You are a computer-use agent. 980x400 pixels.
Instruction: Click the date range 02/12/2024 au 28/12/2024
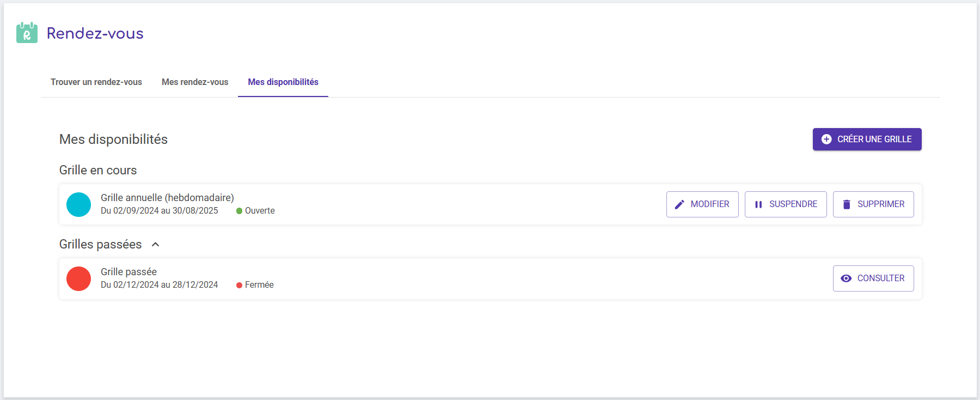coord(160,285)
